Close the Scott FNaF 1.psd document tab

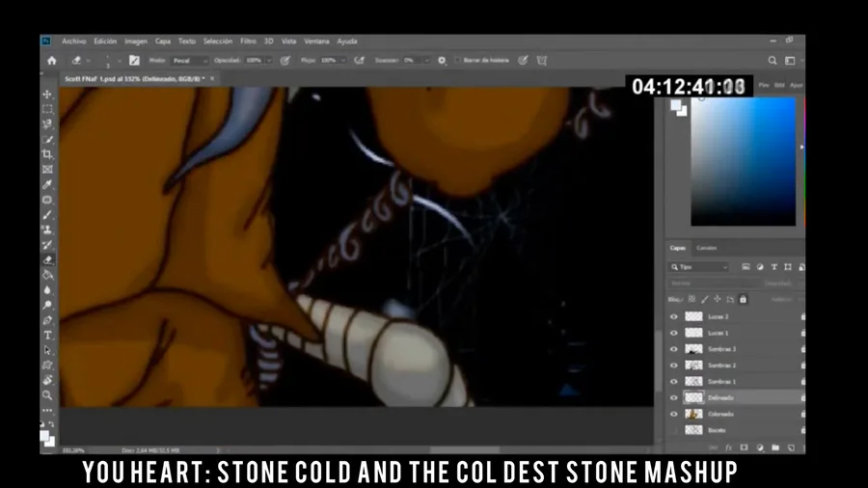(212, 78)
